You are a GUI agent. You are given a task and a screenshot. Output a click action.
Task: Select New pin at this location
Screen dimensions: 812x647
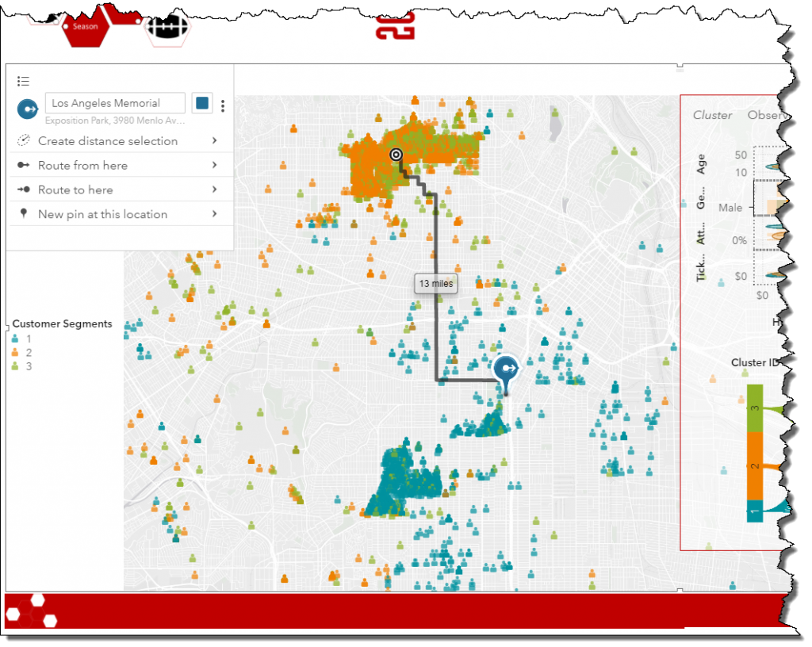click(102, 214)
